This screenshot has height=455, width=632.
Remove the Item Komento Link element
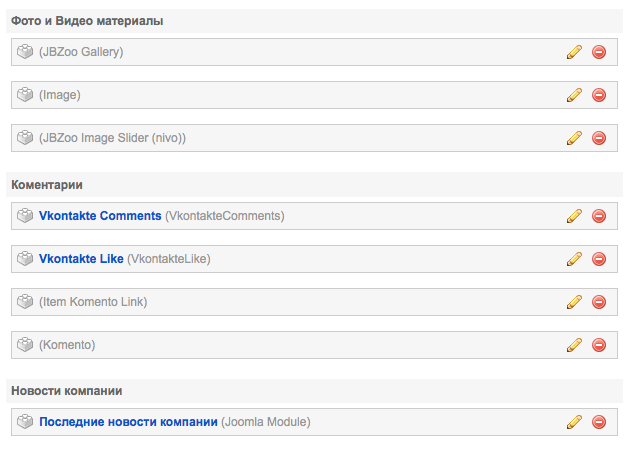(599, 302)
